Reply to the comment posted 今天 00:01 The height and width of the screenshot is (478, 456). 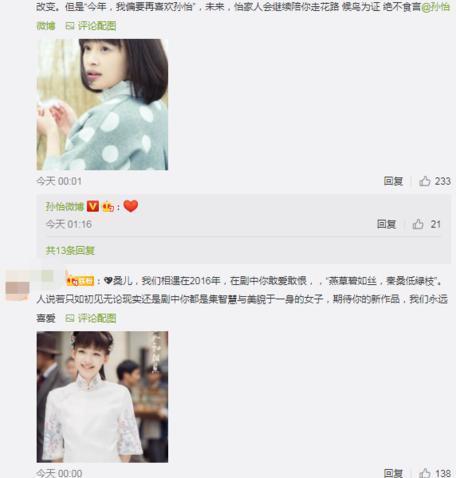coord(393,181)
